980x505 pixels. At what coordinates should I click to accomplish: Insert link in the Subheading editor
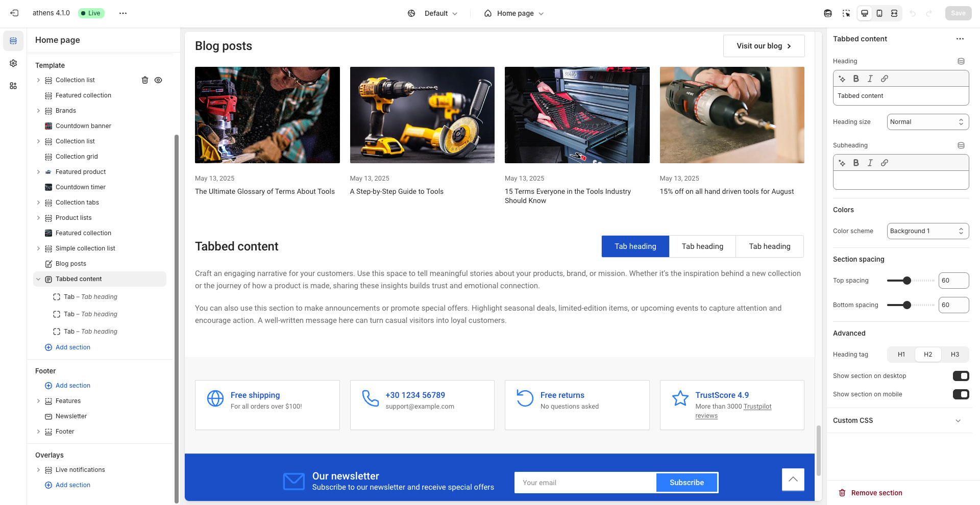click(x=885, y=163)
